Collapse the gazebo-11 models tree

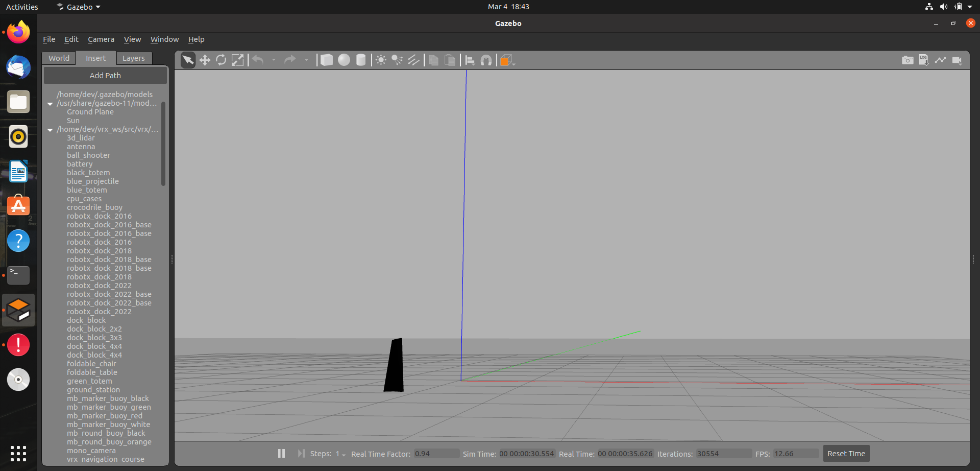point(50,103)
